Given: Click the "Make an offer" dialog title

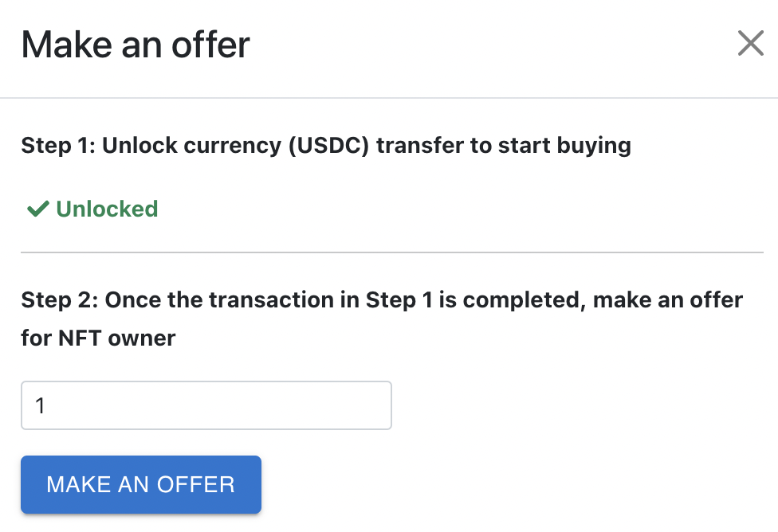Looking at the screenshot, I should 136,45.
